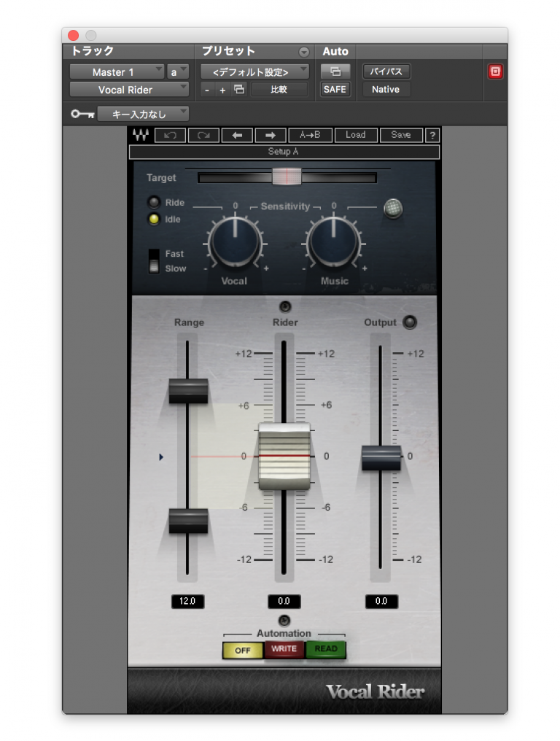
Task: Open the デフォルト設定 preset dropdown
Action: [254, 71]
